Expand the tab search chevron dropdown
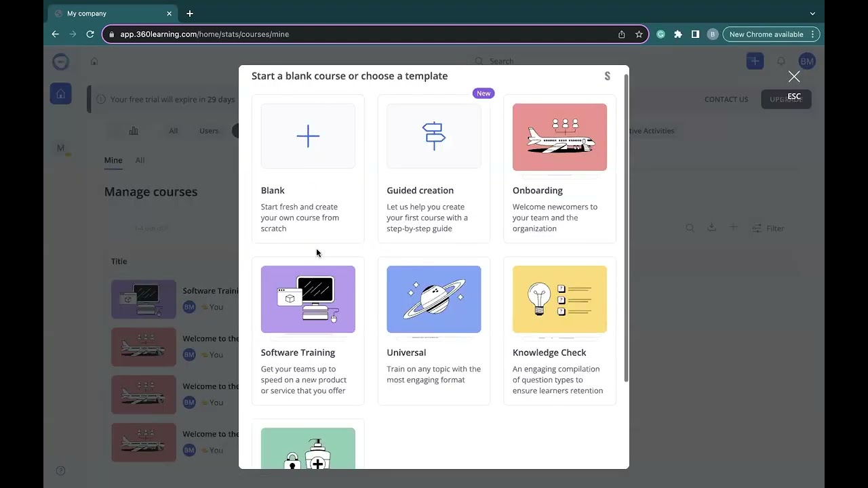 (x=812, y=14)
